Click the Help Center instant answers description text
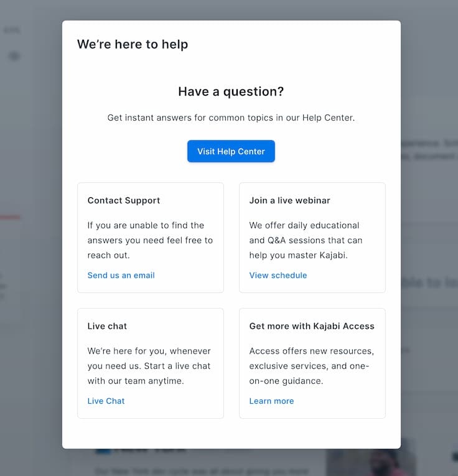This screenshot has height=476, width=458. point(231,118)
